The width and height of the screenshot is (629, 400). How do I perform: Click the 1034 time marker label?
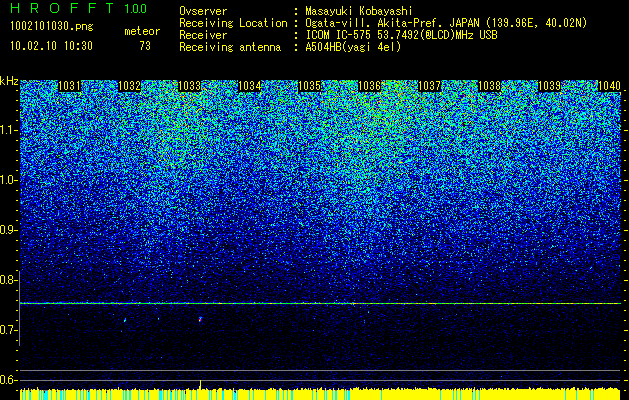pyautogui.click(x=250, y=86)
